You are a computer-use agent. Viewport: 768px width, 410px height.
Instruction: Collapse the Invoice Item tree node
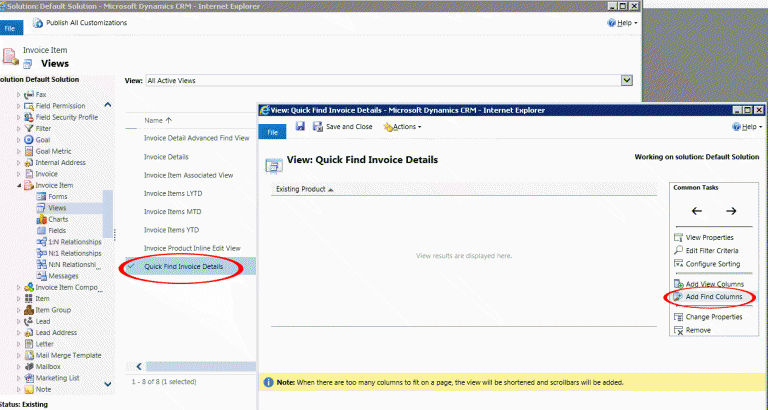pos(19,185)
